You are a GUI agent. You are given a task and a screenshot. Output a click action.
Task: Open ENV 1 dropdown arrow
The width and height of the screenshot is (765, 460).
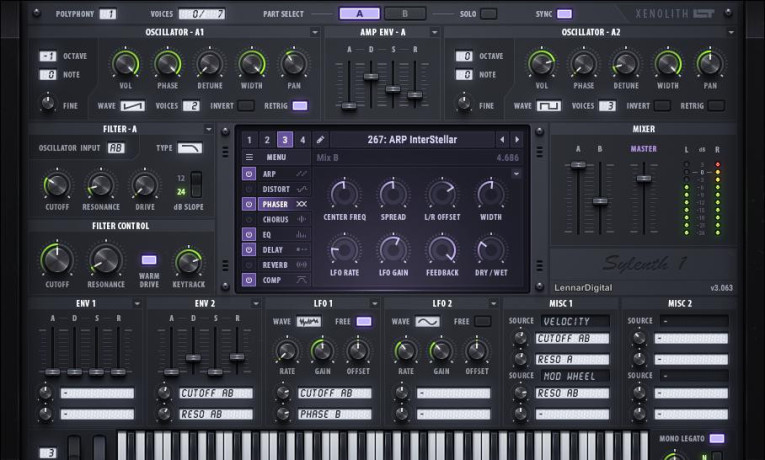[x=137, y=304]
